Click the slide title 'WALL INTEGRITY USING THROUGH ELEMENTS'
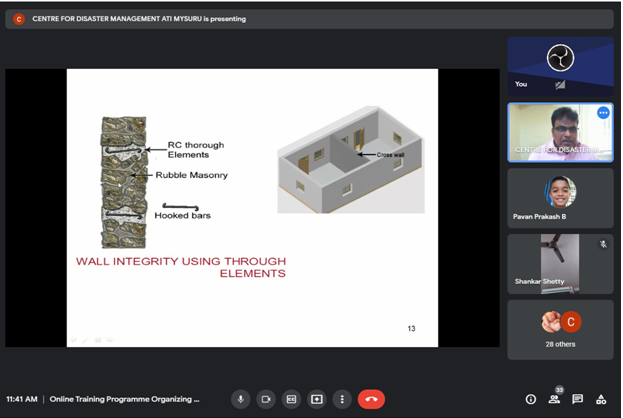 coord(181,267)
